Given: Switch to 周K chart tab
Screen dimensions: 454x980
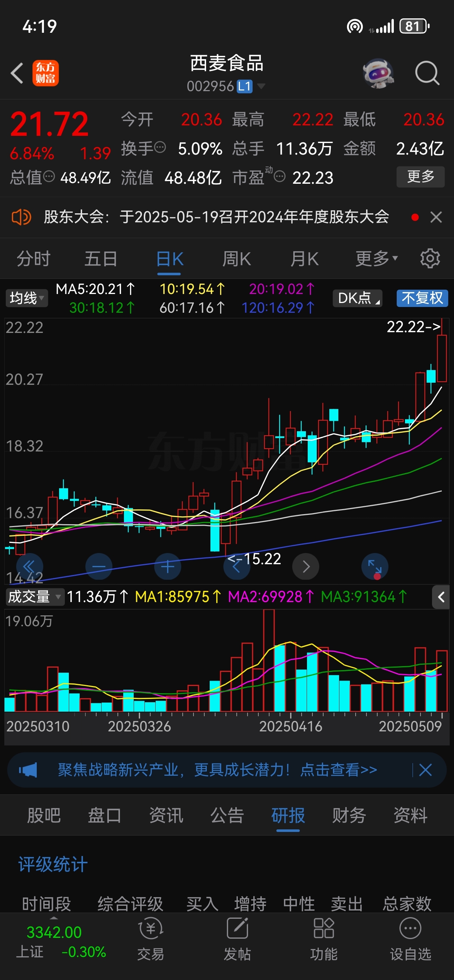Looking at the screenshot, I should [x=236, y=259].
